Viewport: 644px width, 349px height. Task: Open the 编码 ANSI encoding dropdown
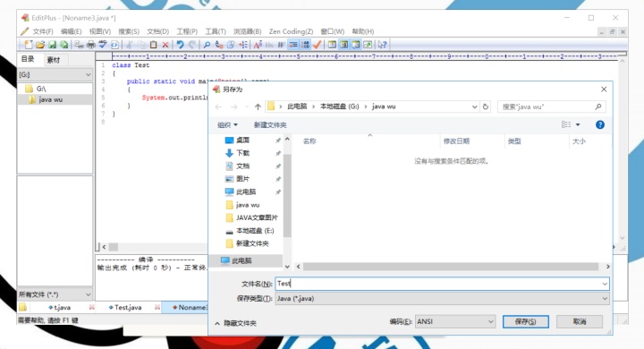(455, 321)
